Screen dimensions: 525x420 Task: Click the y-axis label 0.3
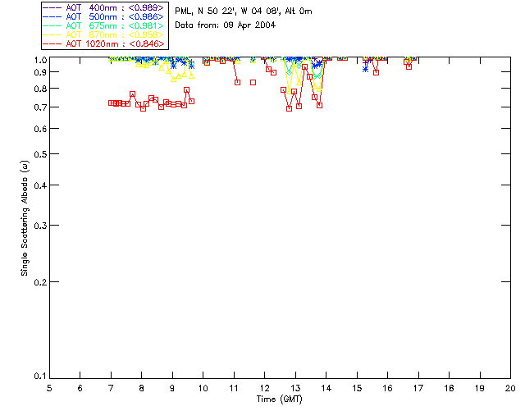(40, 226)
